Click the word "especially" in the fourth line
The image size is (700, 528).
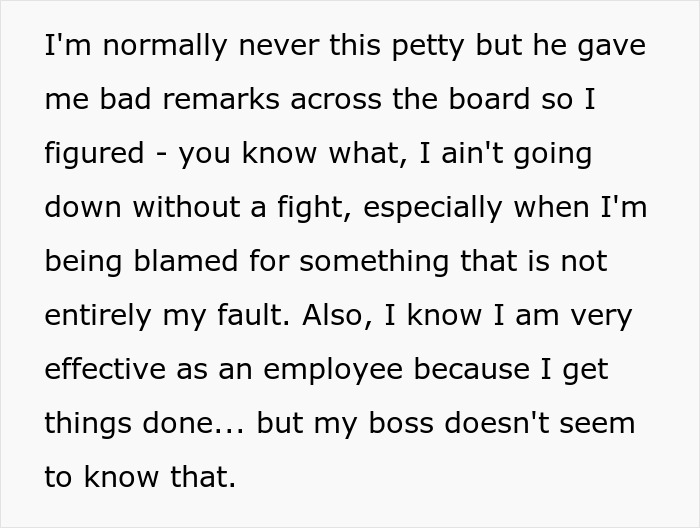click(433, 209)
